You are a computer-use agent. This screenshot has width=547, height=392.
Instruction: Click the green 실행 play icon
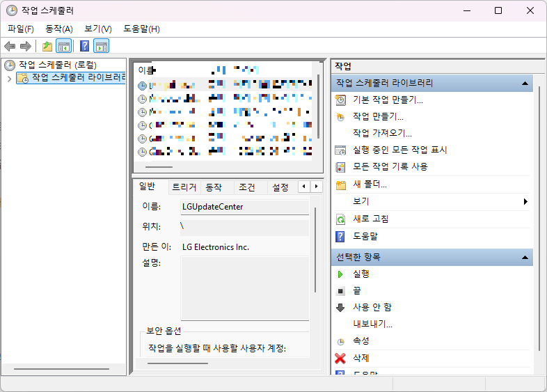(340, 274)
